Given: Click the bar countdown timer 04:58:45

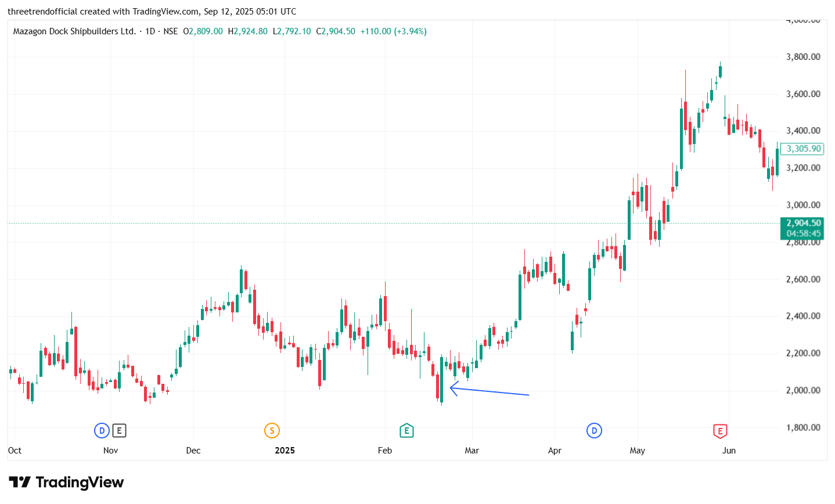Looking at the screenshot, I should click(804, 233).
